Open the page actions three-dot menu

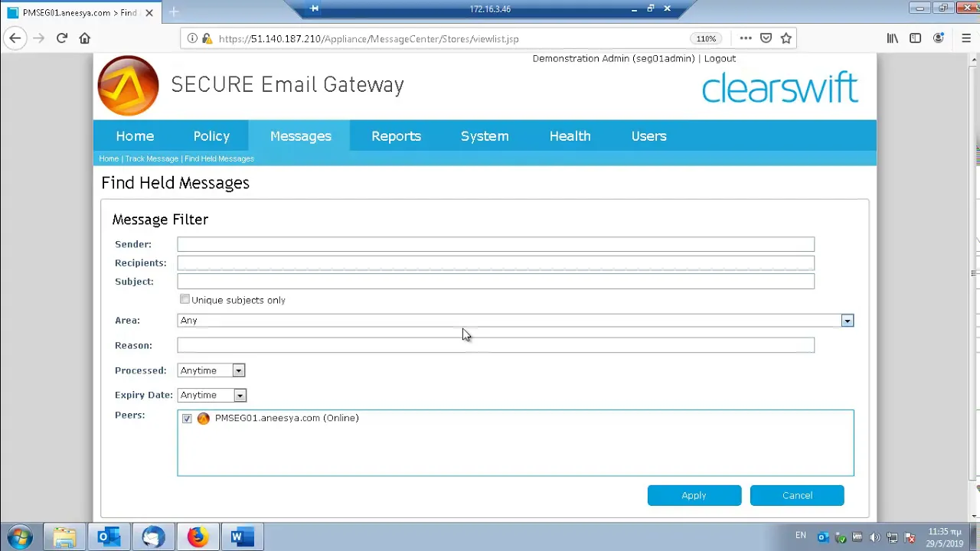tap(746, 38)
